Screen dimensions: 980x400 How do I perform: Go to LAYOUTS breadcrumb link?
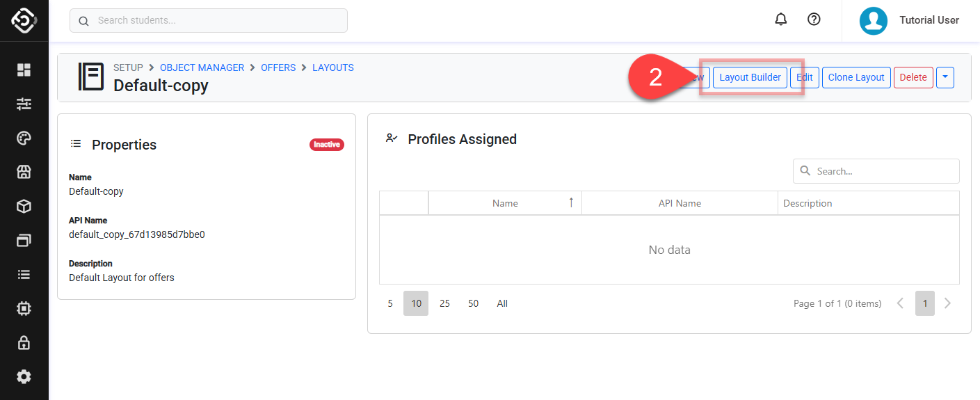[332, 67]
